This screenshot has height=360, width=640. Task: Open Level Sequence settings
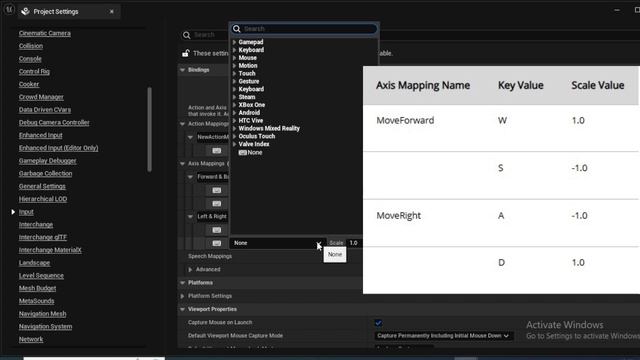41,276
